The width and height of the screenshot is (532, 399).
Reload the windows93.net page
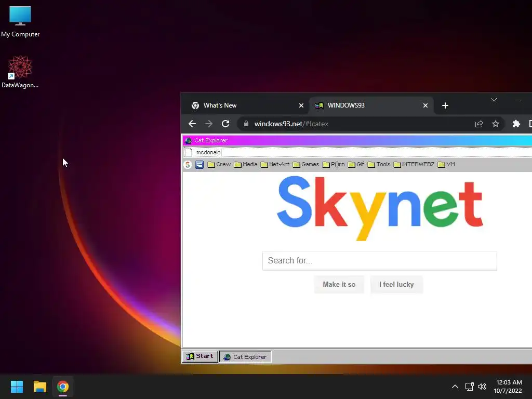tap(225, 124)
